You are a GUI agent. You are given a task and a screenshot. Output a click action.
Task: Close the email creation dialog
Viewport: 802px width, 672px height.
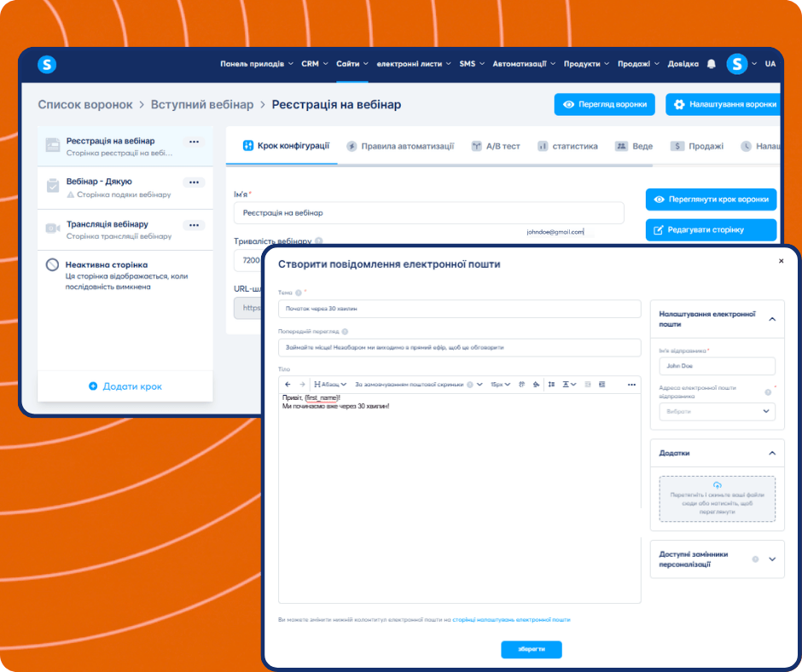(x=781, y=261)
